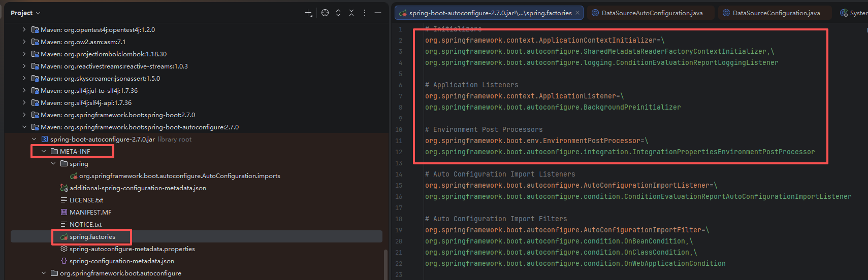Select LICENSE.txt in project tree
This screenshot has width=868, height=280.
tap(86, 200)
